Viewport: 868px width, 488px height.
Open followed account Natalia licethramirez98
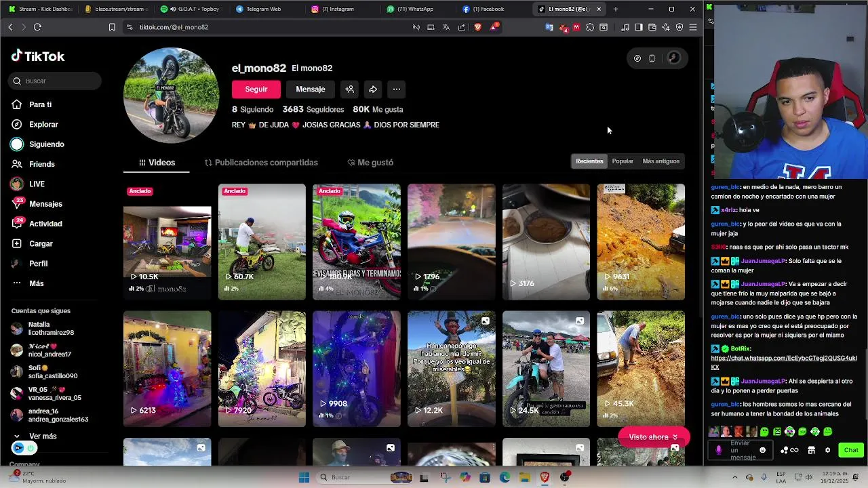[43, 329]
